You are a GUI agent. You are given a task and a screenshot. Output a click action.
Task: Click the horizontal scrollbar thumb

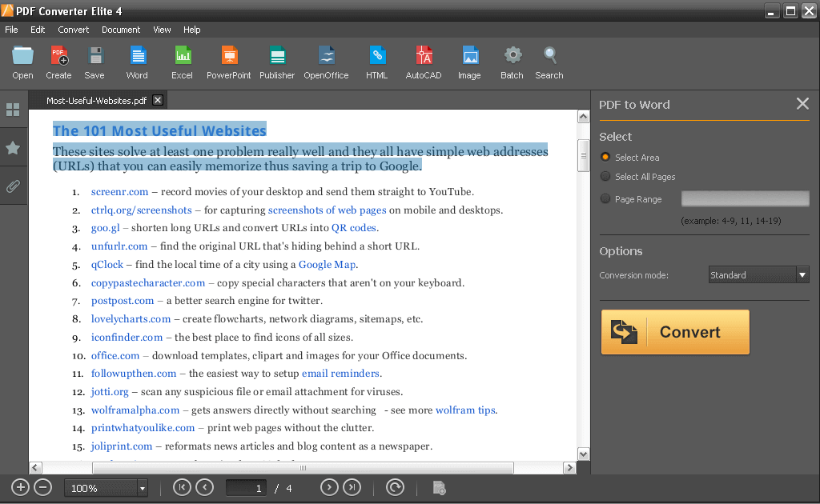click(303, 467)
